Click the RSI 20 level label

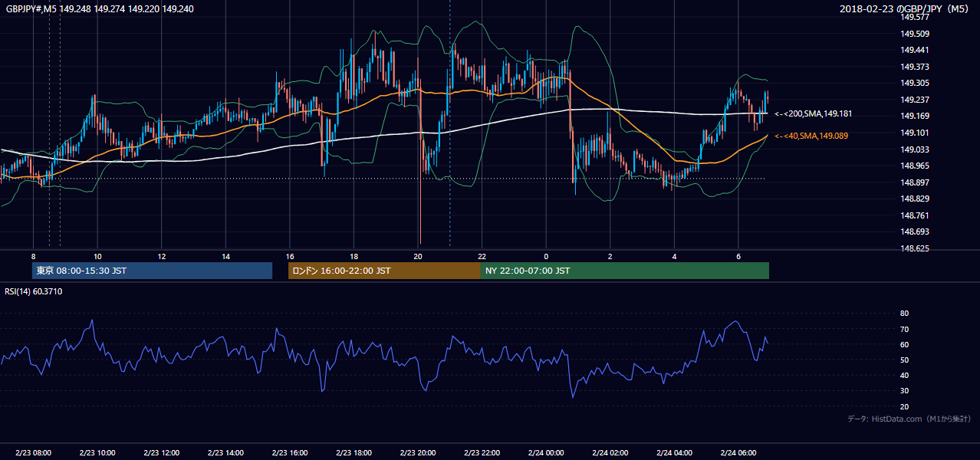click(x=904, y=406)
